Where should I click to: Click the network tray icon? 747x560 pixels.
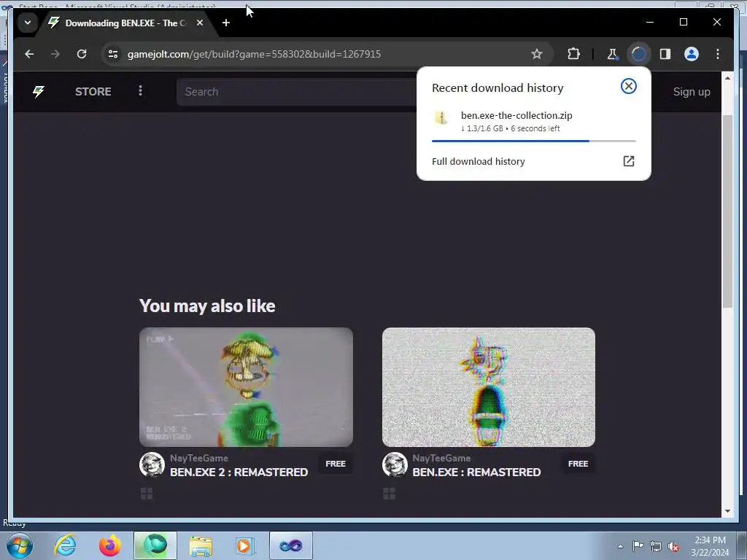656,546
